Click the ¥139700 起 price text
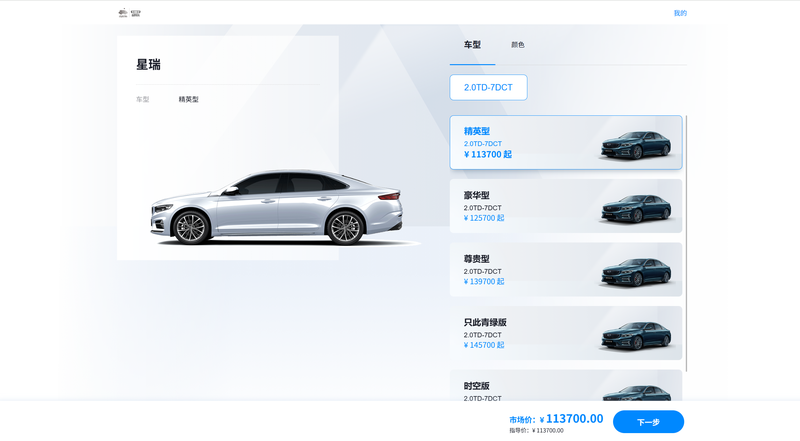 coord(484,282)
